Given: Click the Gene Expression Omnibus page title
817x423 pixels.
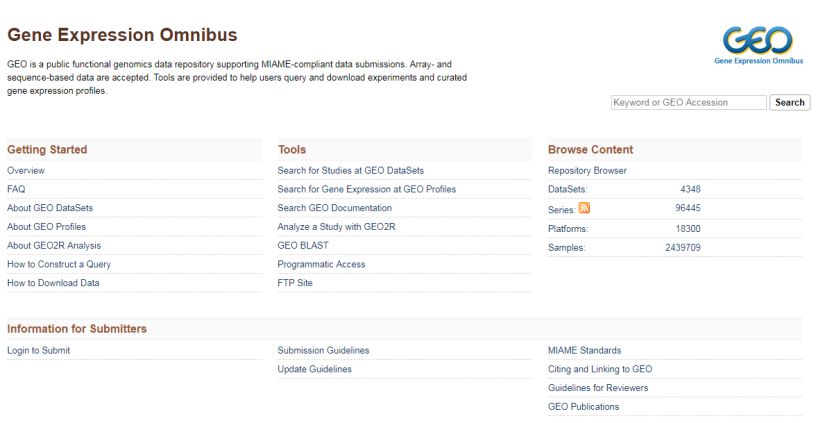Looking at the screenshot, I should pos(122,35).
